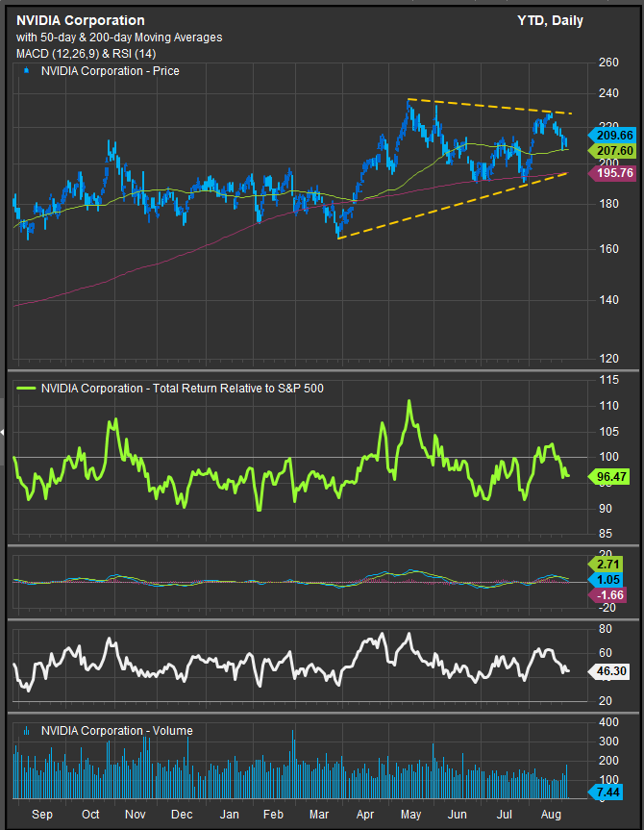Click the upper dashed yellow resistance trendline
This screenshot has width=644, height=830.
pos(489,106)
